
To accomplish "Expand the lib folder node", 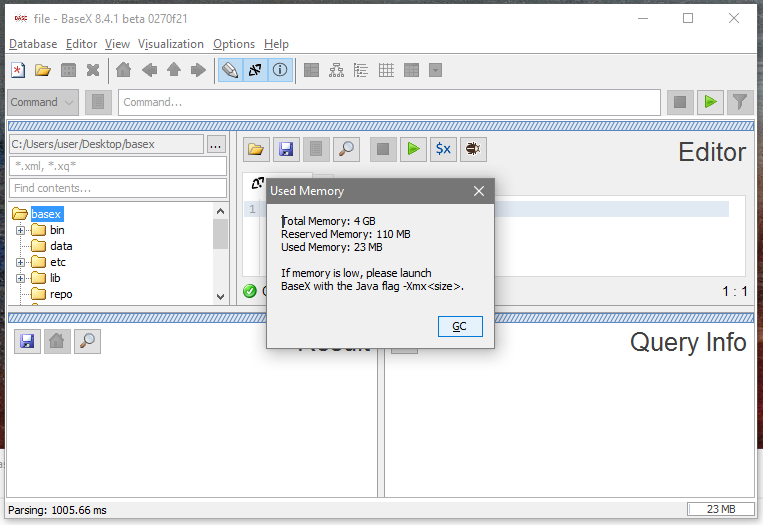I will tap(20, 279).
